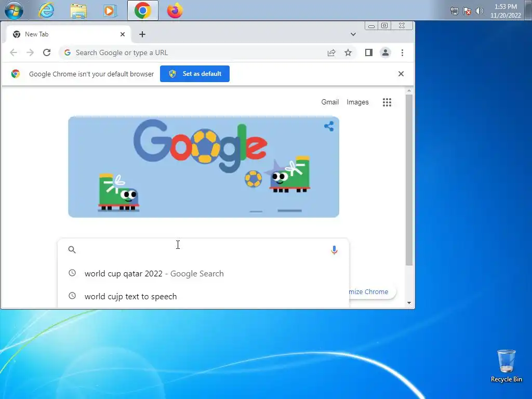The image size is (532, 399).
Task: Click the page scrollbar up arrow
Action: coord(409,91)
